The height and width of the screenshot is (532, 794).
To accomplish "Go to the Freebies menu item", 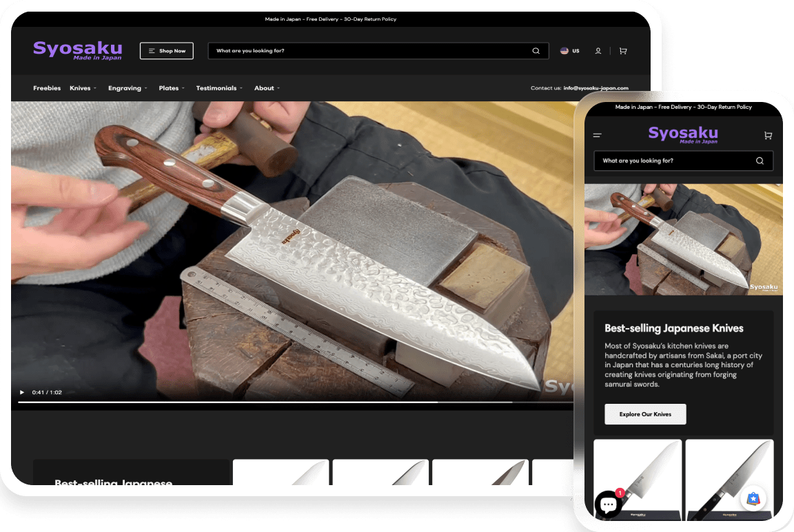I will click(47, 88).
